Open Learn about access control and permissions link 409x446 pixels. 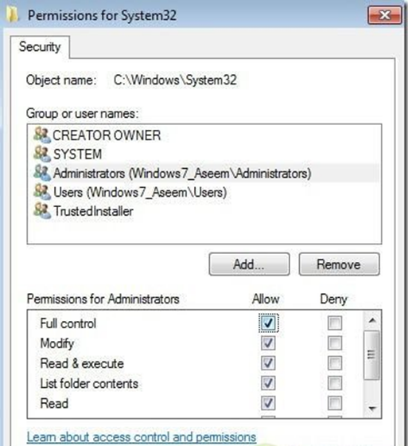coord(141,437)
